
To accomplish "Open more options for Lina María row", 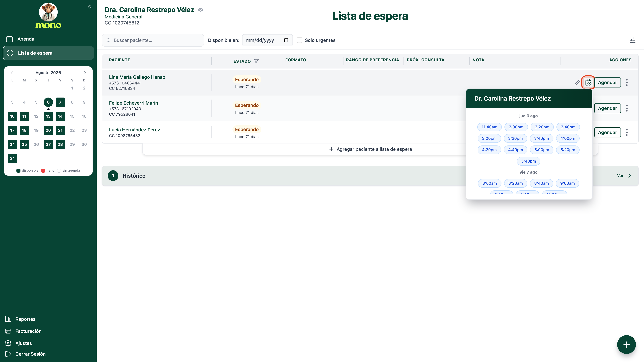I will pyautogui.click(x=627, y=82).
